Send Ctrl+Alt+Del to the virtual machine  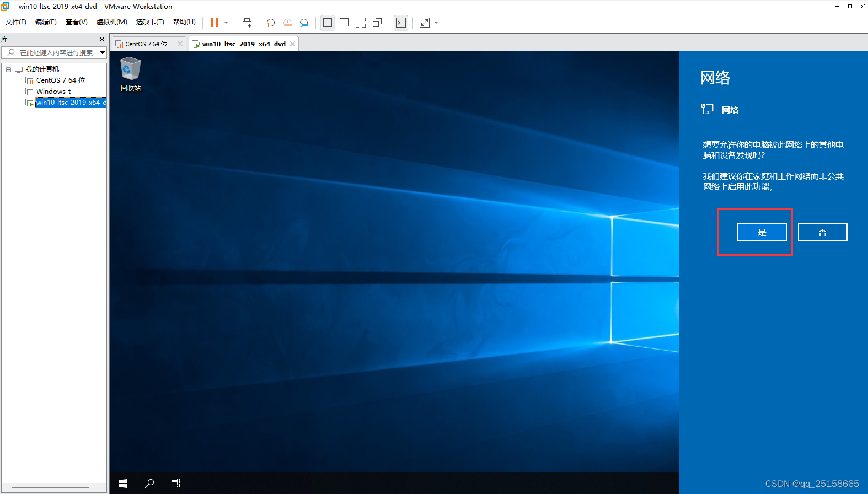coord(247,23)
